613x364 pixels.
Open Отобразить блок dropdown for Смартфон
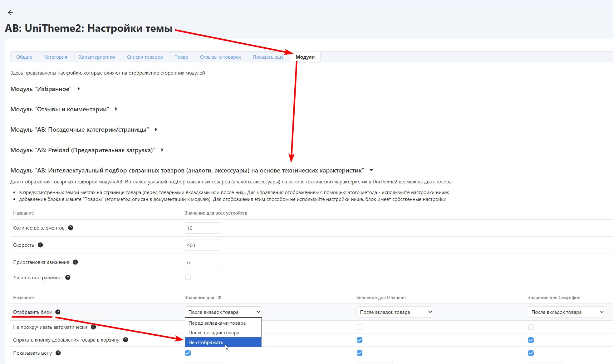566,312
